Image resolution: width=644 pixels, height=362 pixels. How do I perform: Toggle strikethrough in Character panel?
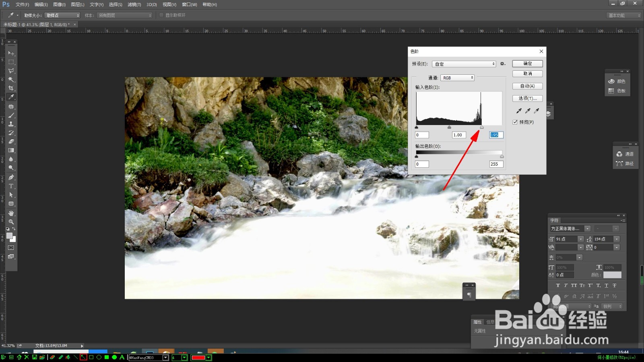(615, 286)
